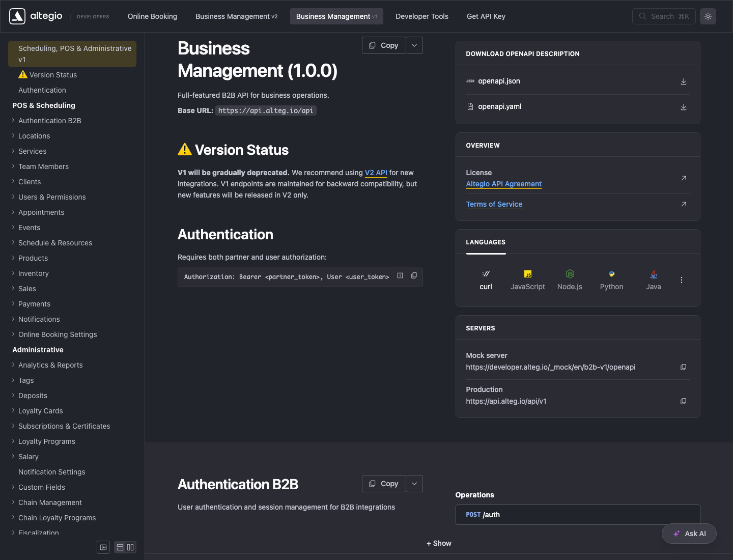733x560 pixels.
Task: Open the Version Status warning sidebar item
Action: click(x=47, y=75)
